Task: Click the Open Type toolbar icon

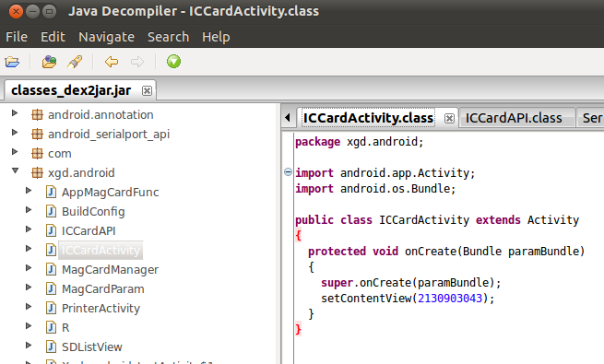Action: pyautogui.click(x=49, y=62)
